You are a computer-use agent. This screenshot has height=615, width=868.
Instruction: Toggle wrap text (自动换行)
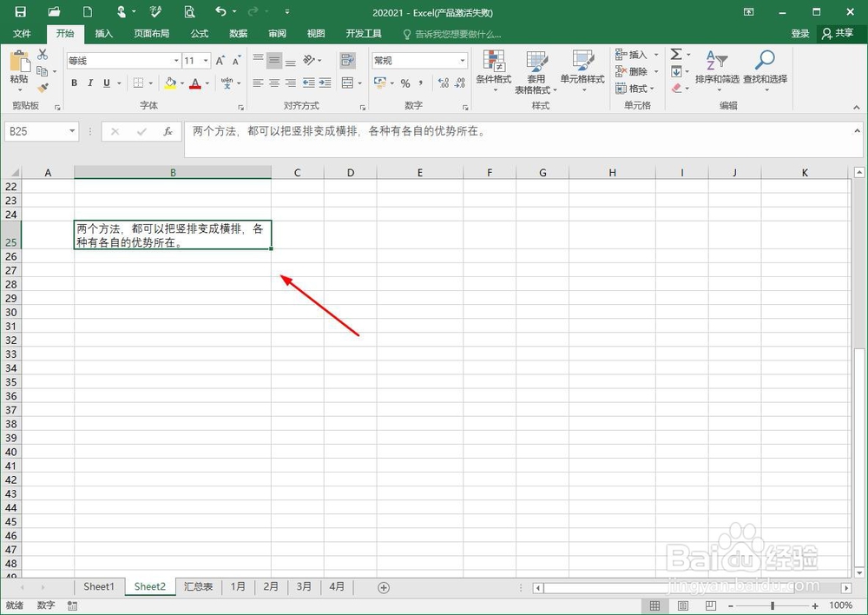[x=347, y=59]
